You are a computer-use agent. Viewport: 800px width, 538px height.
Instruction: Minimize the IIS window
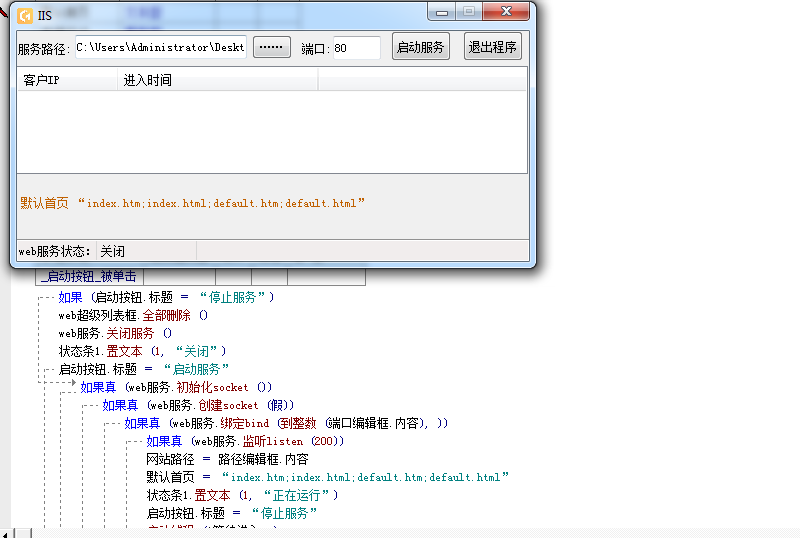click(x=441, y=12)
